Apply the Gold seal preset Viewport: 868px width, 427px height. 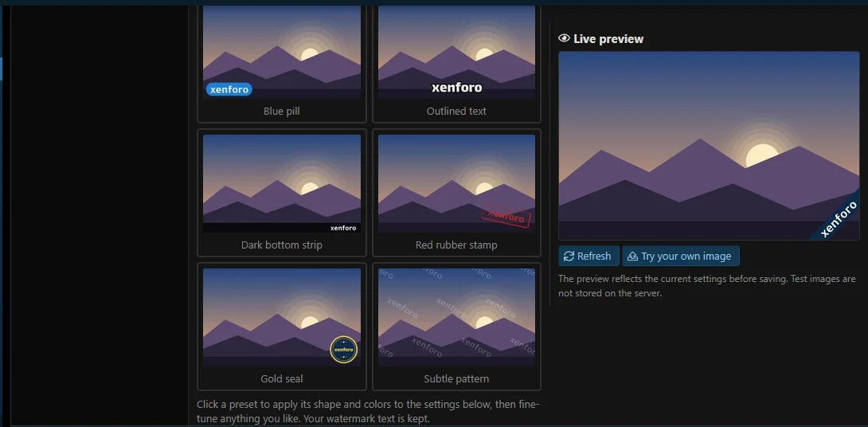tap(282, 327)
